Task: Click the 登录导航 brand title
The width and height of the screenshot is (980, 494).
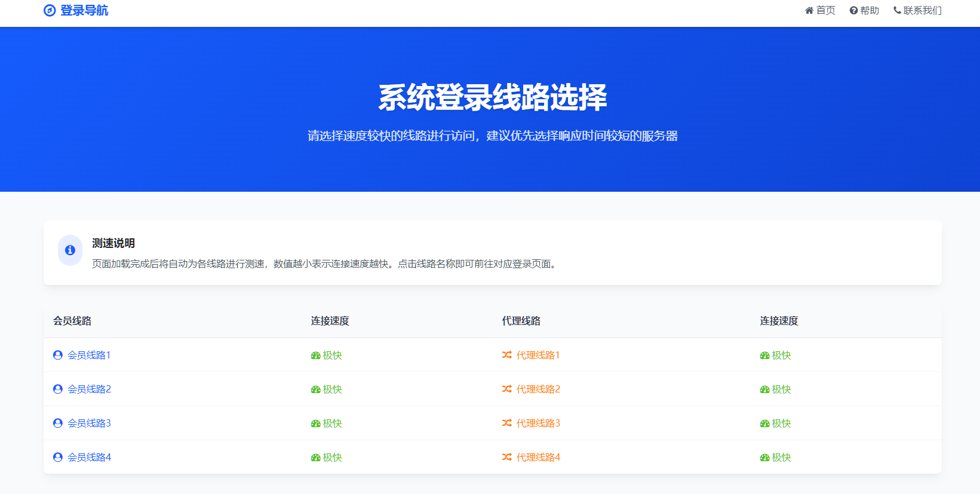Action: click(x=84, y=11)
